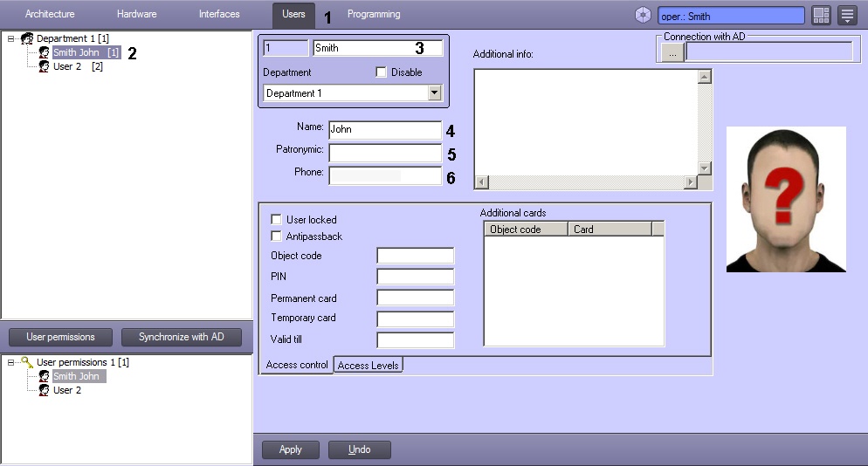This screenshot has width=868, height=466.
Task: Toggle the Disable checkbox
Action: tap(381, 72)
